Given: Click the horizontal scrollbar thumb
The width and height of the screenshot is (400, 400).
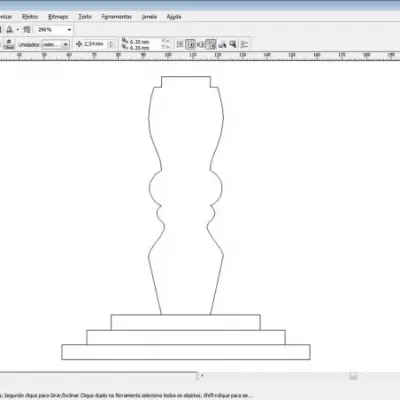Looking at the screenshot, I should coord(353,376).
